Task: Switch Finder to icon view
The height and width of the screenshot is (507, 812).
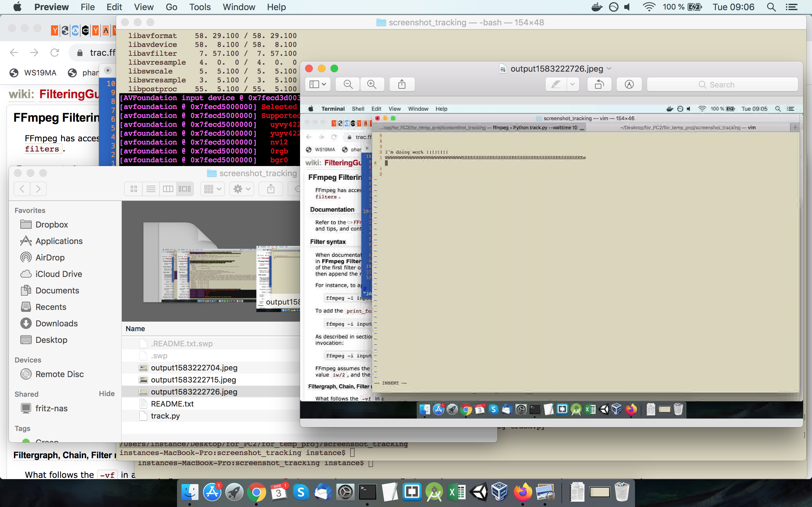Action: click(x=134, y=189)
